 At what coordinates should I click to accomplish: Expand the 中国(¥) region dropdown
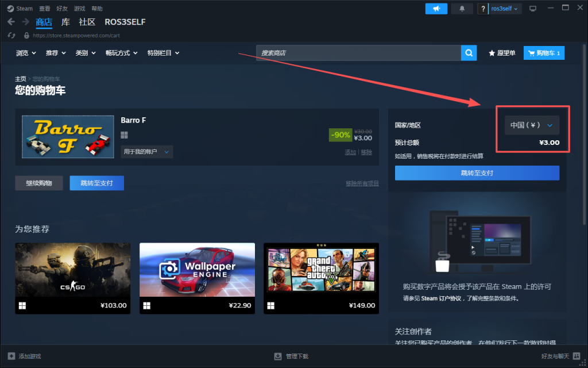(x=531, y=125)
